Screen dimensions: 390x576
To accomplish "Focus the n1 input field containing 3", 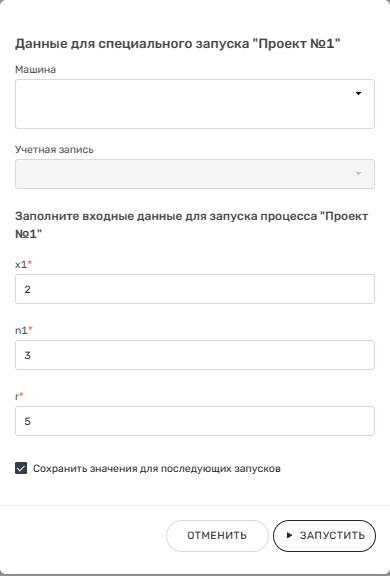I will point(195,355).
